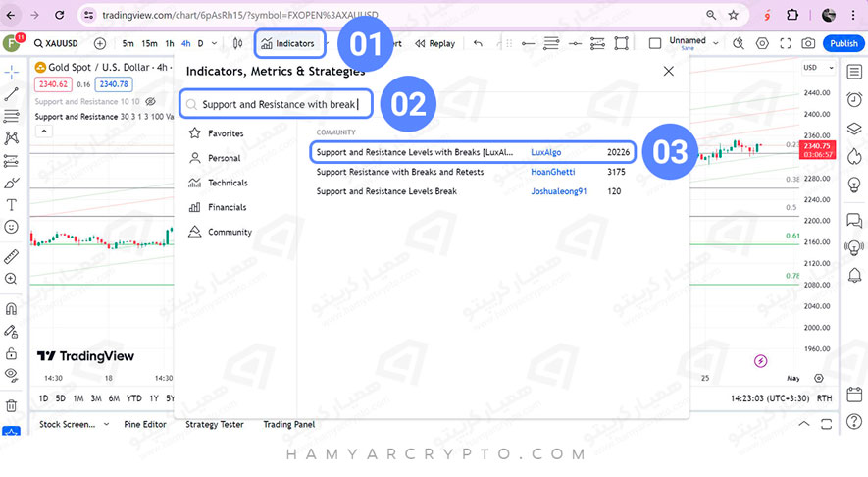
Task: Click the indicator search input field
Action: click(x=276, y=104)
